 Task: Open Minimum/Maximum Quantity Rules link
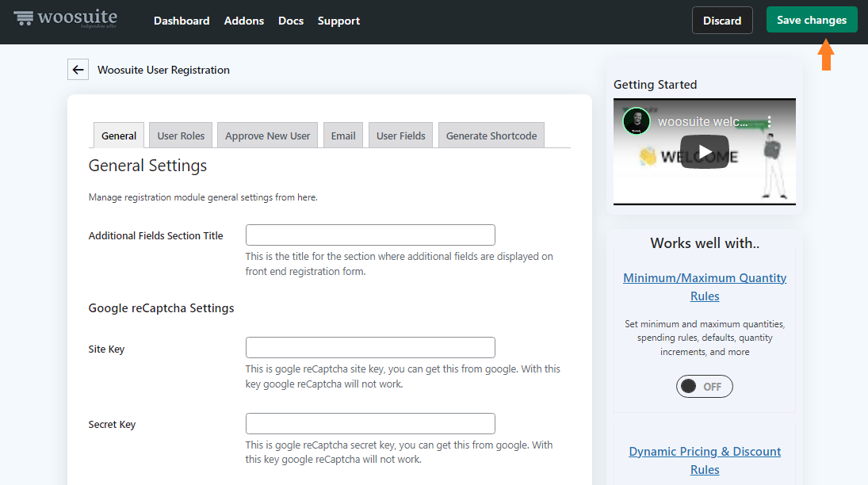click(705, 287)
